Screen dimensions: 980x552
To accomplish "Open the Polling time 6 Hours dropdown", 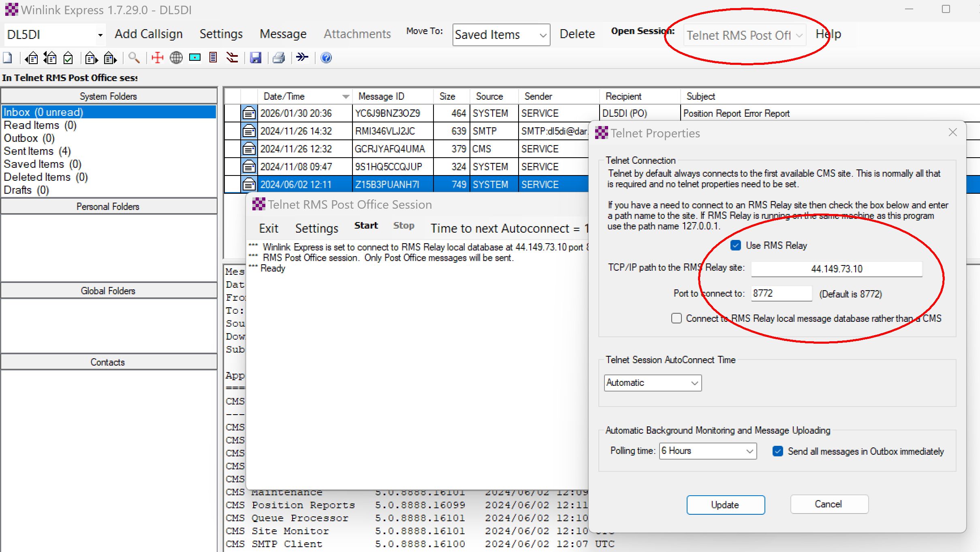I will [x=707, y=451].
